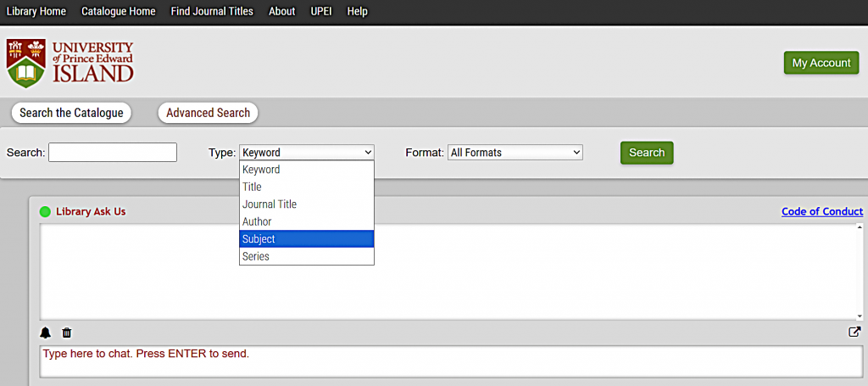Screen dimensions: 868x386
Task: Switch to the Advanced Search tab
Action: pos(208,113)
